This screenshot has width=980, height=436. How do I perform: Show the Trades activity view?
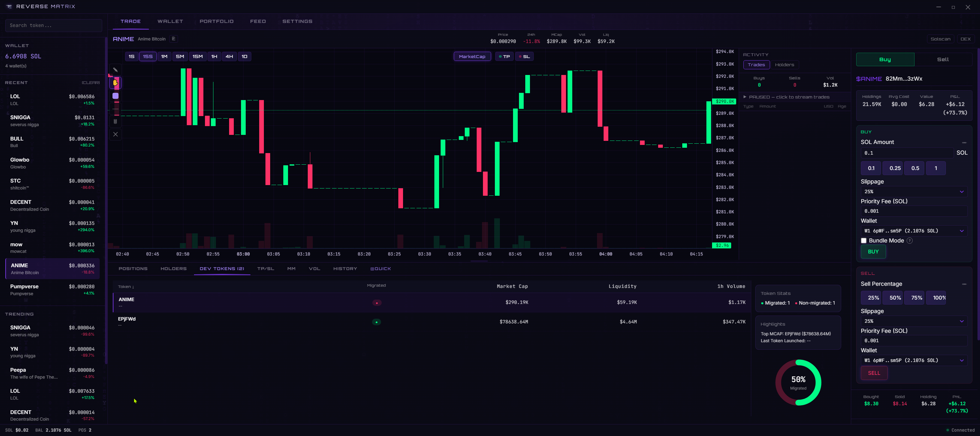(x=756, y=65)
